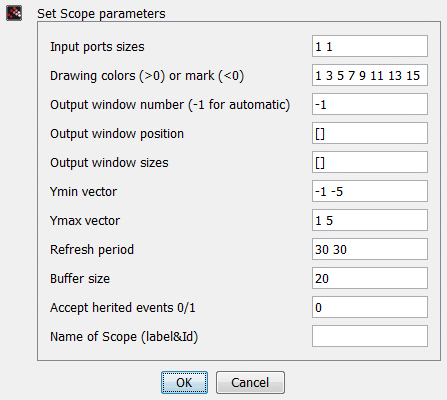Click the Refresh period field
The height and width of the screenshot is (400, 447).
(370, 249)
